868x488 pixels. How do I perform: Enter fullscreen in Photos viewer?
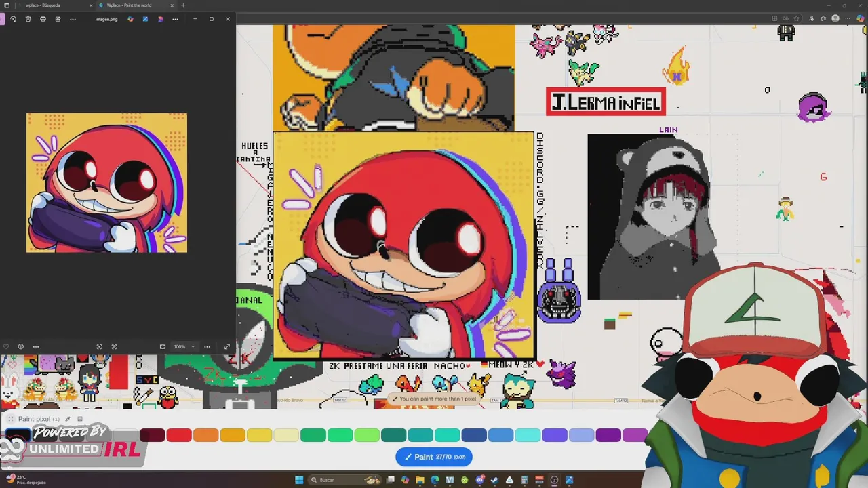tap(226, 346)
